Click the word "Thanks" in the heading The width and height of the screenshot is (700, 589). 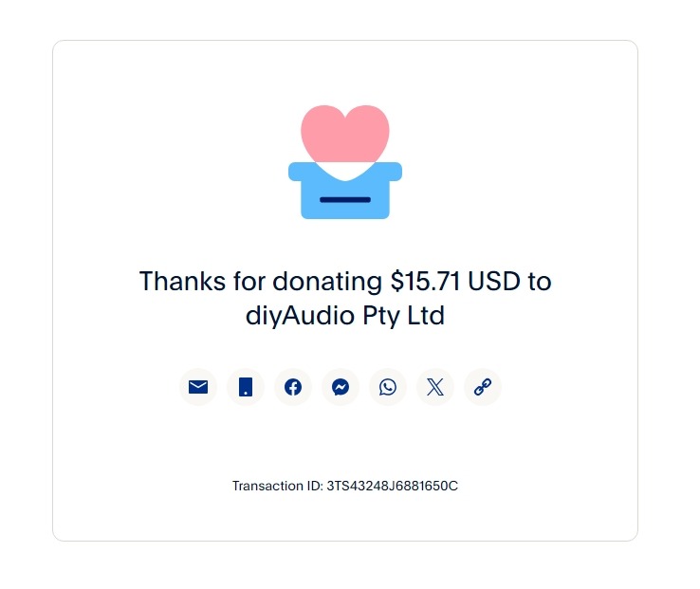(x=182, y=282)
